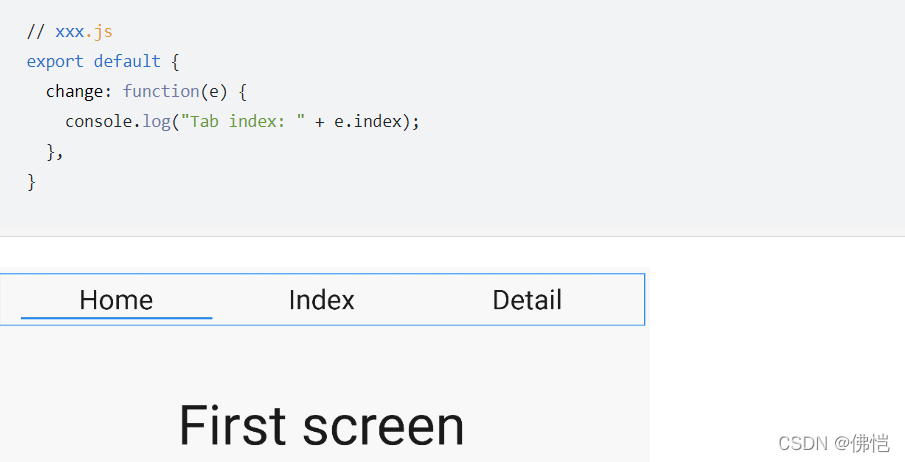Click the function parameter e

coord(214,92)
